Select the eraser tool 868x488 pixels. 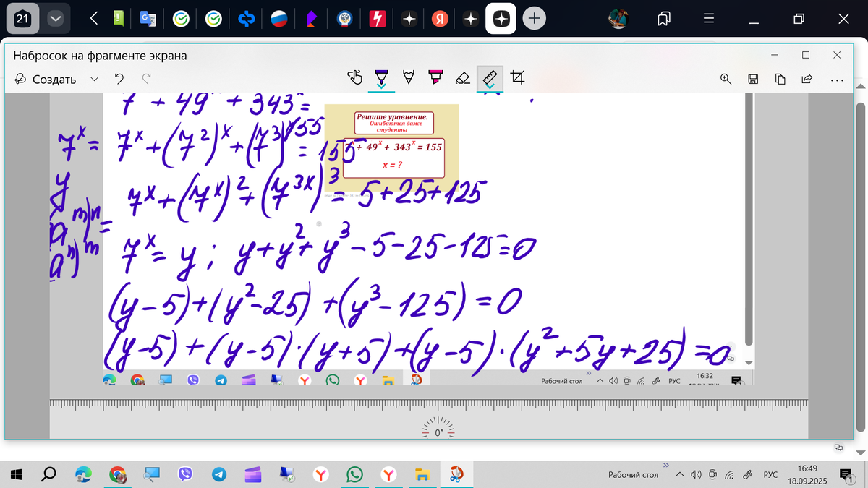463,77
